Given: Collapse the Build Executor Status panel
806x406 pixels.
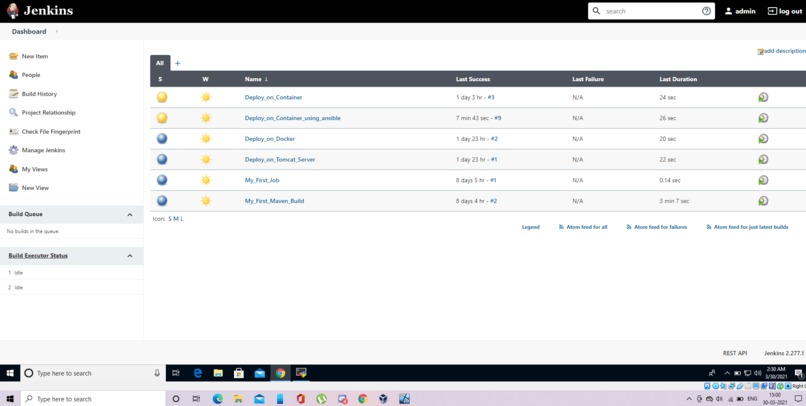Looking at the screenshot, I should (x=130, y=255).
